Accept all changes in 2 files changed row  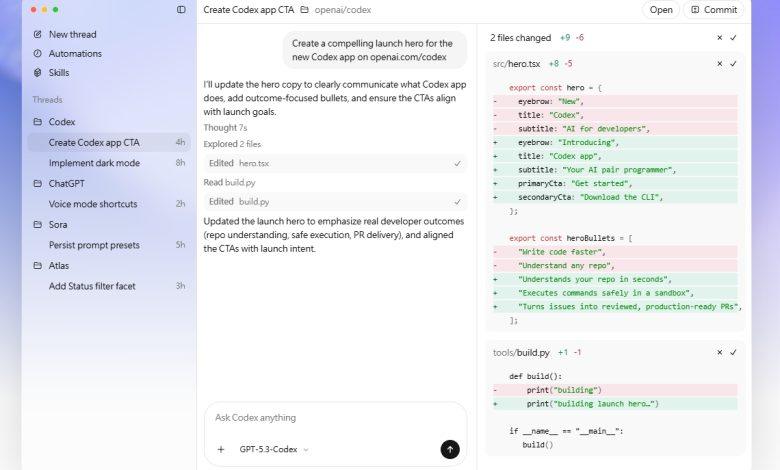coord(733,38)
